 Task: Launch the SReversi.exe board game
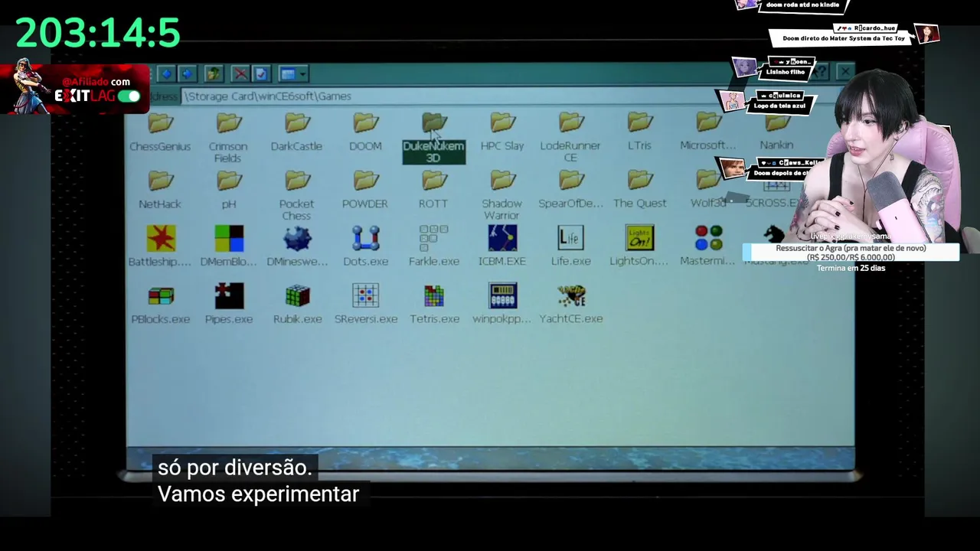click(365, 304)
